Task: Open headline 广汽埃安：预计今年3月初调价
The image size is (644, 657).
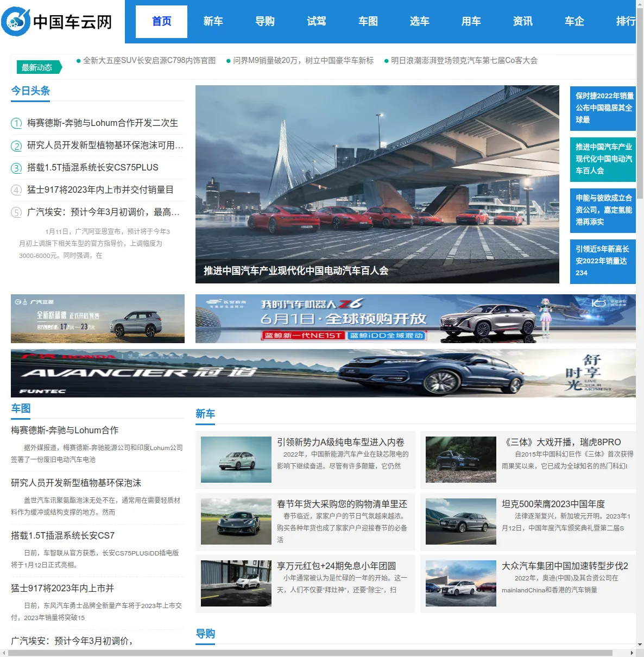Action: 103,212
